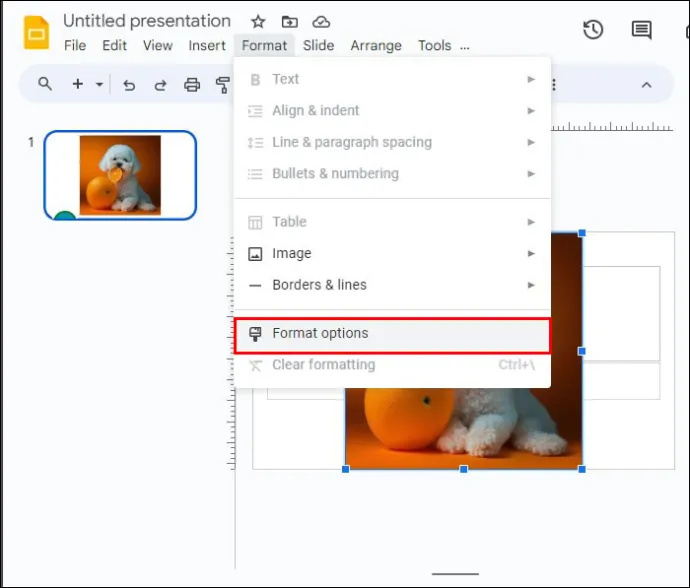Viewport: 690px width, 588px height.
Task: Click bottom-left resize handle of image
Action: 345,469
